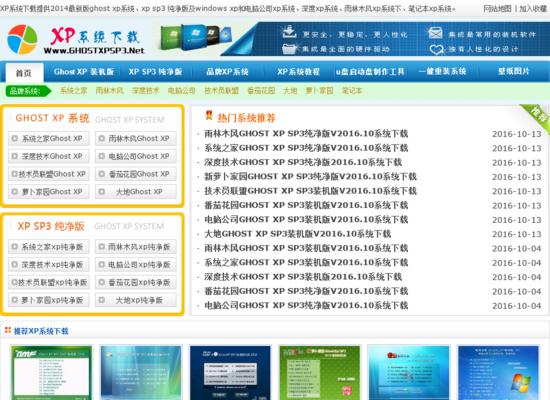Click the 雨林木风xp纯净版 button

point(136,247)
